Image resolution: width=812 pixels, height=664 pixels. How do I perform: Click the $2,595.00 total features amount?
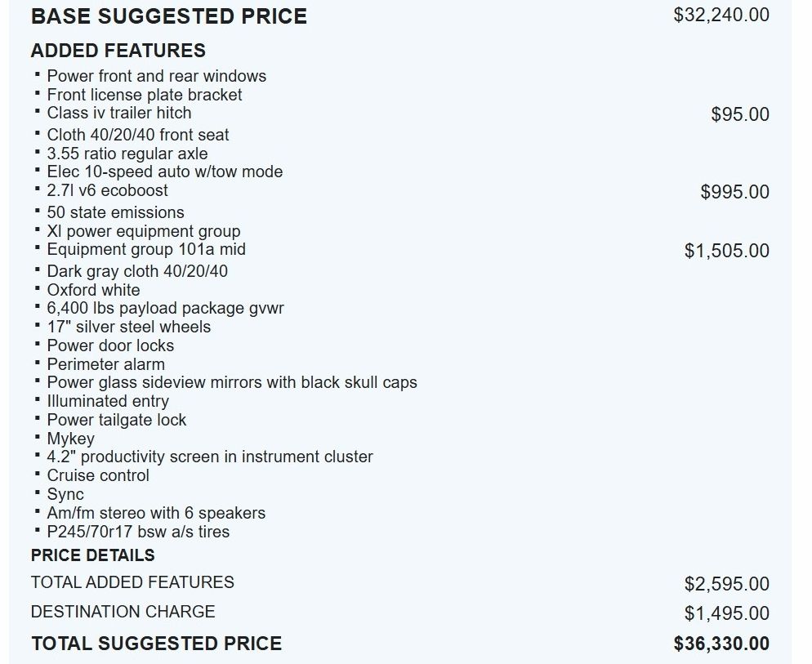[x=726, y=584]
